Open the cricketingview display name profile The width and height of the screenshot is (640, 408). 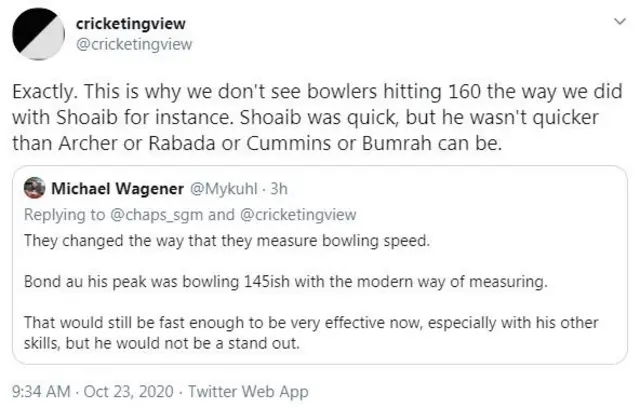(x=130, y=22)
